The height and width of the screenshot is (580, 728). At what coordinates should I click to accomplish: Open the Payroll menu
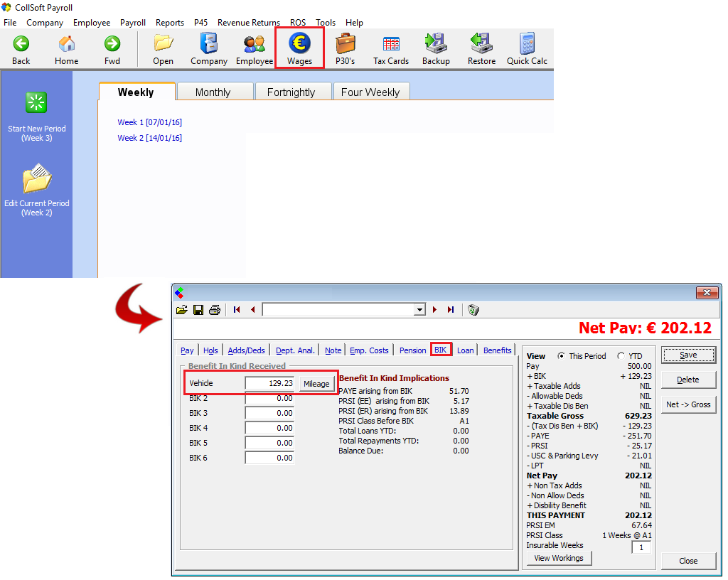pyautogui.click(x=133, y=23)
